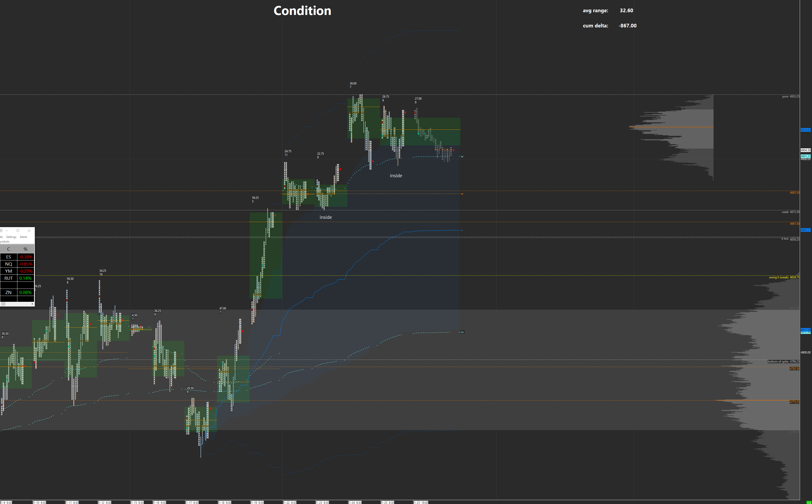Click the 1-24 9:30 date label
Image resolution: width=812 pixels, height=504 pixels.
click(355, 502)
